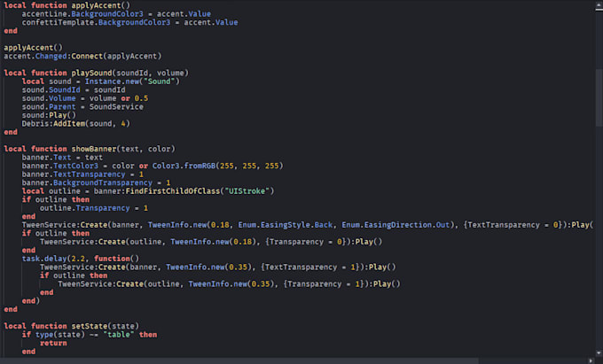Viewport: 603px width, 364px height.
Task: Click the horizontal scrollbar right arrow
Action: point(591,360)
